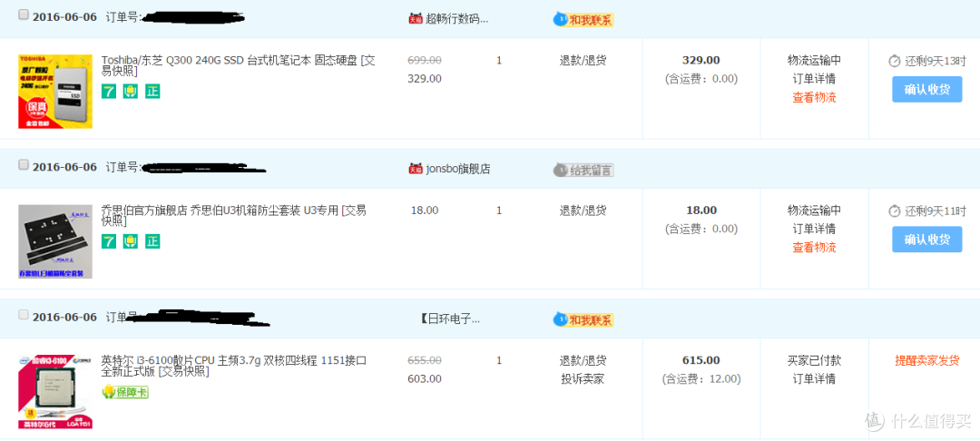980x441 pixels.
Task: Click 确认收货 for the jonsbo order
Action: pyautogui.click(x=926, y=240)
